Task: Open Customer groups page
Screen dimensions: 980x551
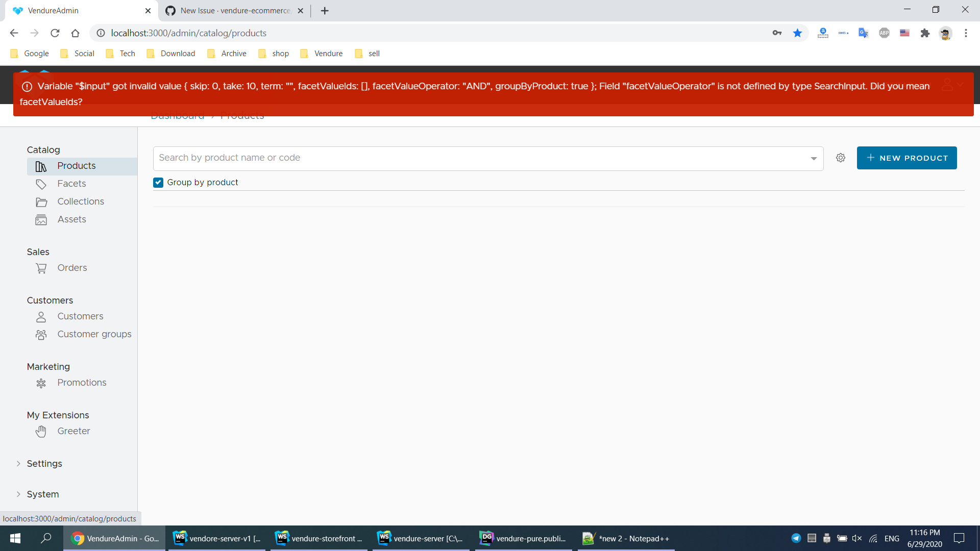Action: click(x=94, y=334)
